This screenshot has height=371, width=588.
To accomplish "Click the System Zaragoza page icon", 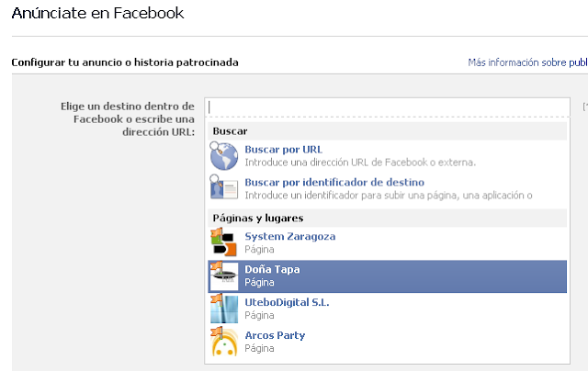I will click(x=223, y=242).
